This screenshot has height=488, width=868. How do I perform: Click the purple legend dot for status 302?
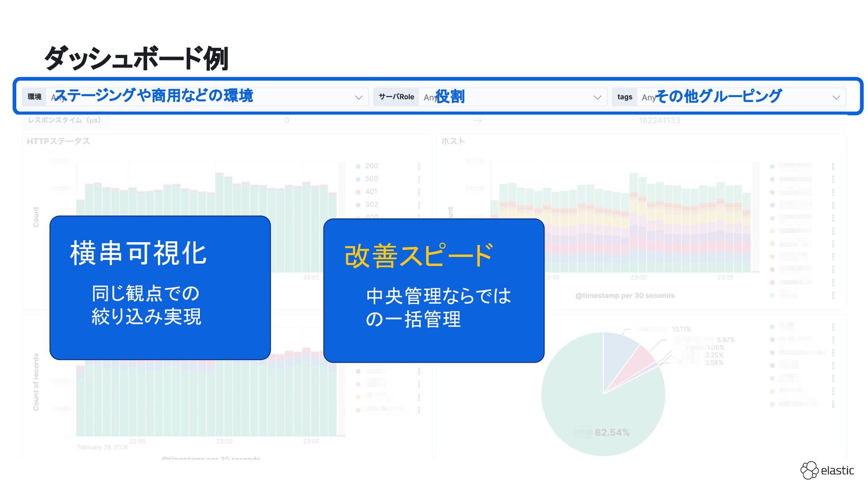click(358, 205)
